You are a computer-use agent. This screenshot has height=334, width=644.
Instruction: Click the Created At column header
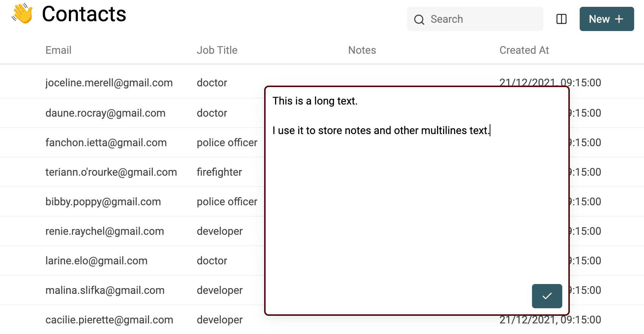[x=524, y=50]
